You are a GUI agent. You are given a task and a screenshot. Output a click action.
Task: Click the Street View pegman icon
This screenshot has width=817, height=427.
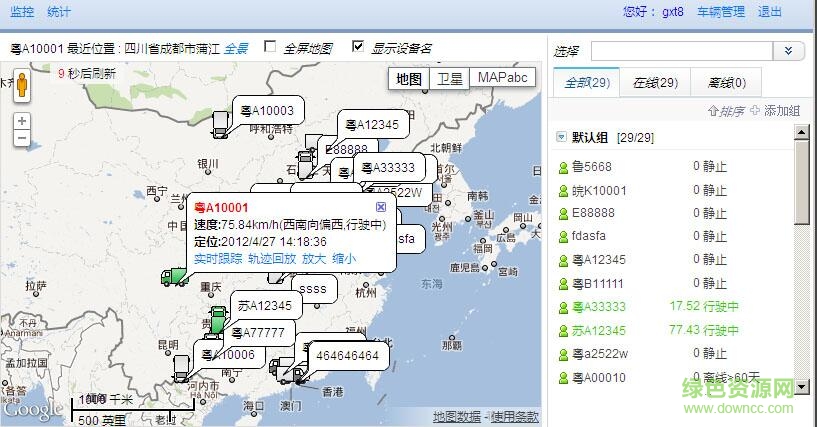[x=22, y=84]
